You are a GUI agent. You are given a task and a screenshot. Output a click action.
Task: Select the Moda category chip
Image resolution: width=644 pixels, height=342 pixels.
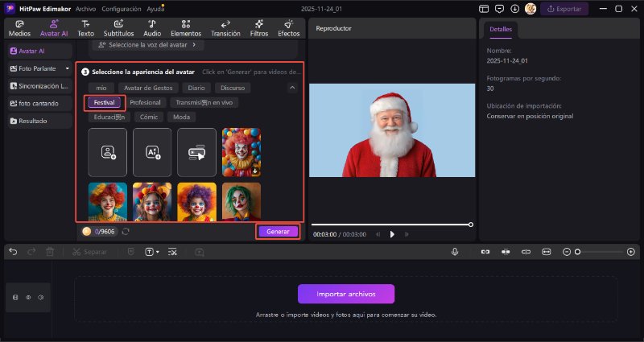(x=181, y=117)
